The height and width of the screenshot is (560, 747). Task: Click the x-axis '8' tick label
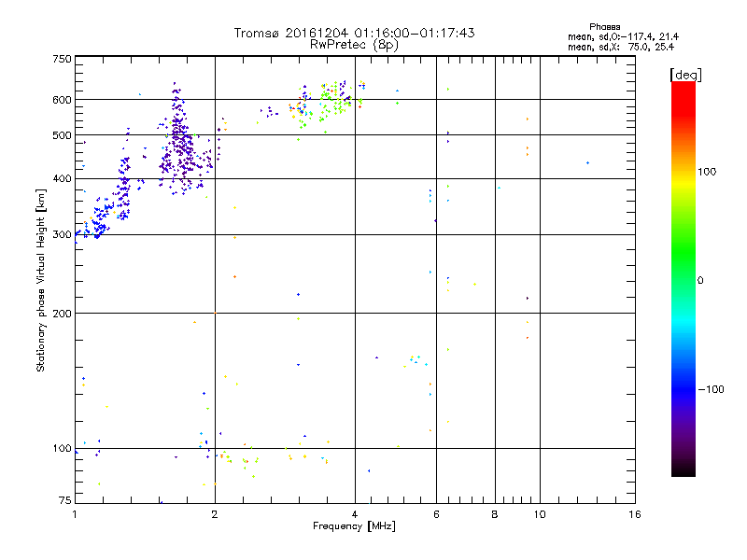495,514
